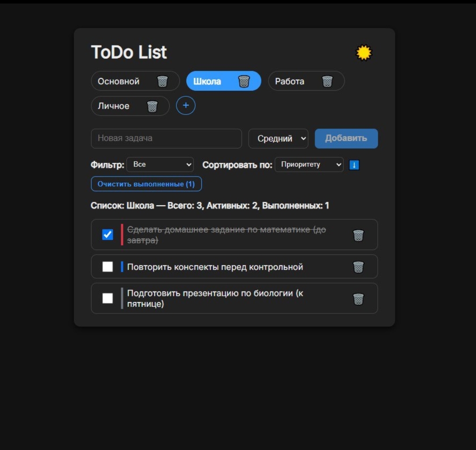Add a new list with plus button
This screenshot has height=450, width=476.
(x=186, y=106)
